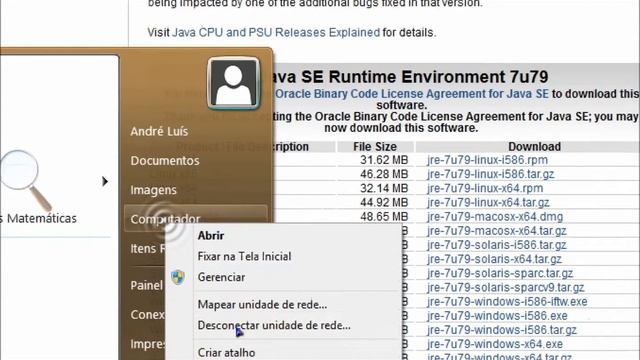
Task: Open Documentos from Start menu
Action: pyautogui.click(x=165, y=161)
